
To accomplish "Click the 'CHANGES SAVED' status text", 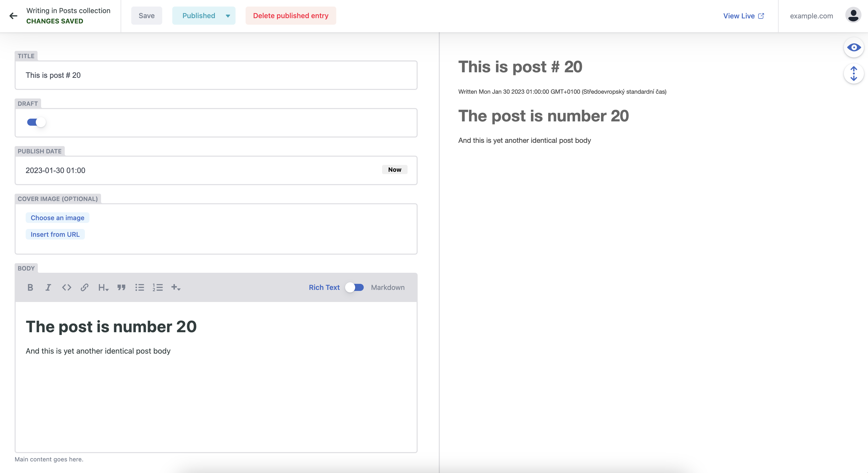I will tap(55, 21).
